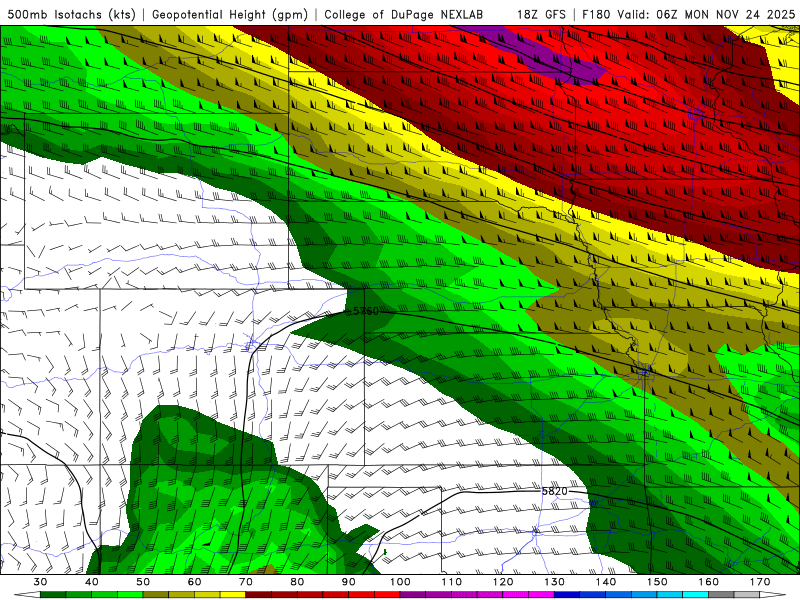
Task: Click the '18Z GFS' model run text
Action: 541,14
